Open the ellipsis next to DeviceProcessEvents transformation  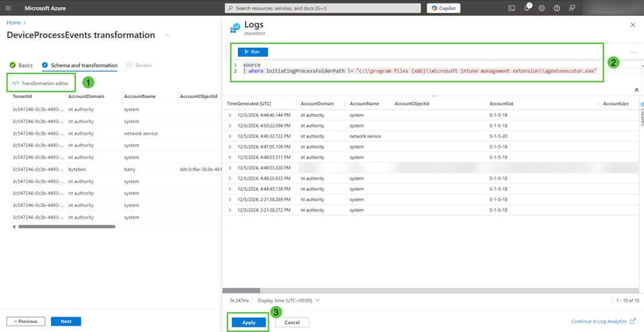click(167, 35)
